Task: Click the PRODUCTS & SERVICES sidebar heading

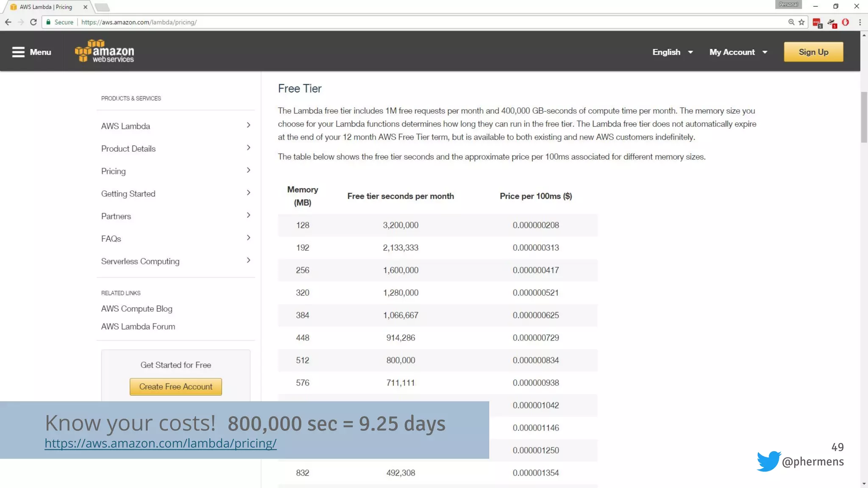Action: pos(131,98)
